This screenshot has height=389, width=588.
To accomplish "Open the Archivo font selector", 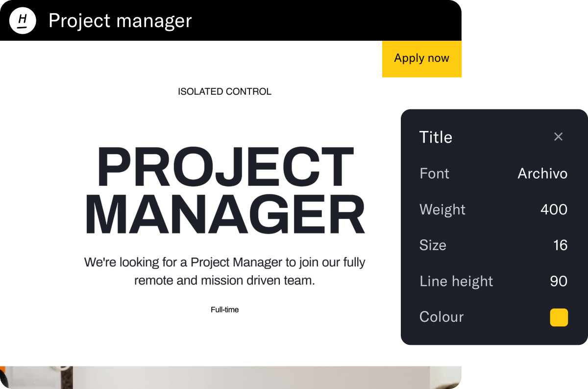I will coord(542,174).
